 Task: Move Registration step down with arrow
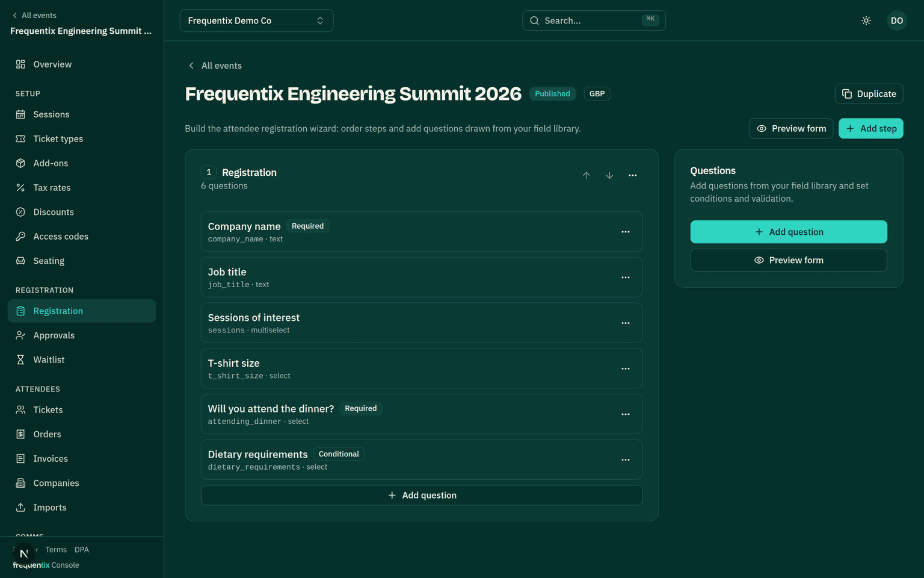click(x=609, y=175)
